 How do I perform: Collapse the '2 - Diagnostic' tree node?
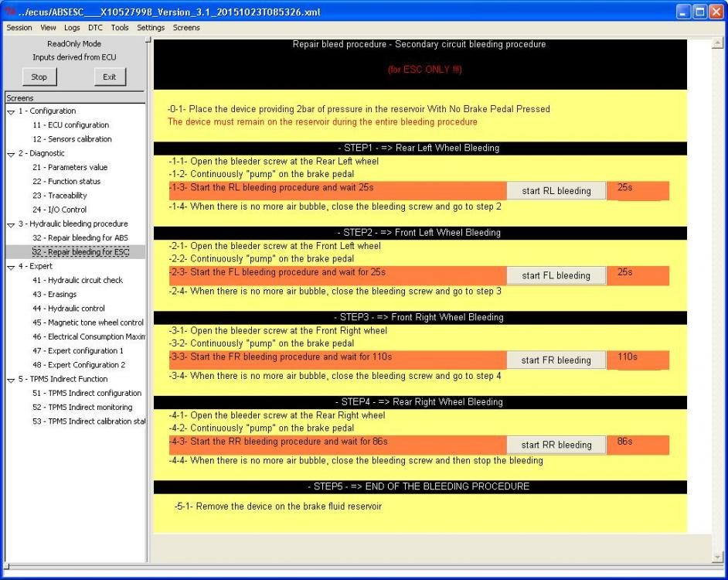(x=11, y=154)
